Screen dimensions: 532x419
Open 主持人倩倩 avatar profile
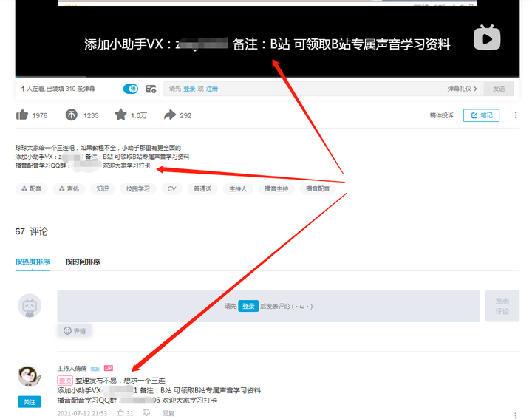tap(30, 376)
